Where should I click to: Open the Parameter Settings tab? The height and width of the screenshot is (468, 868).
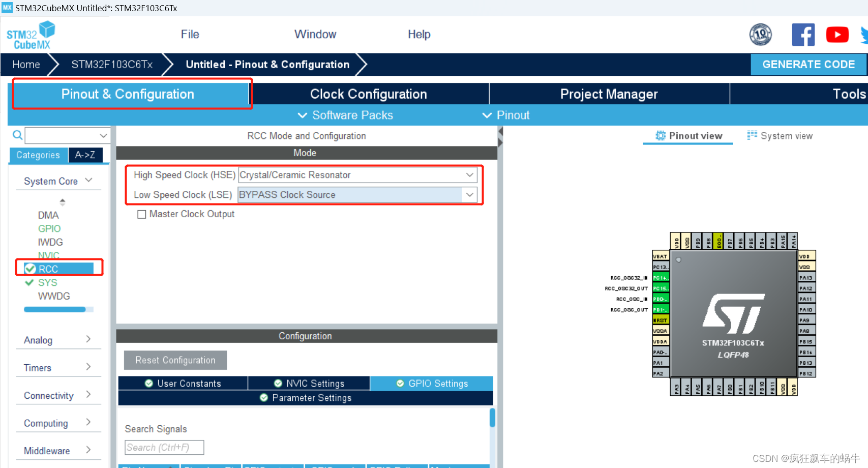306,398
